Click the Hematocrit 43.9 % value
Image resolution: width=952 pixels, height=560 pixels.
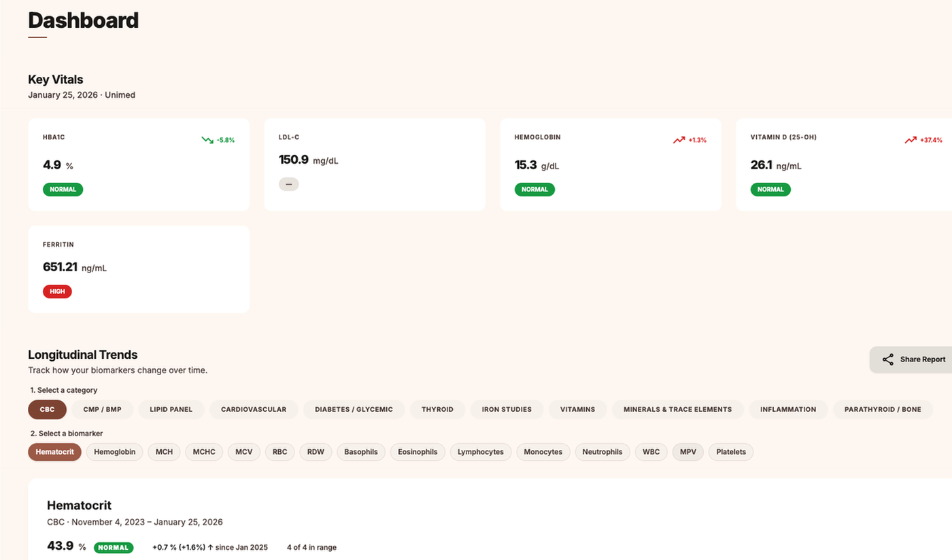coord(67,546)
